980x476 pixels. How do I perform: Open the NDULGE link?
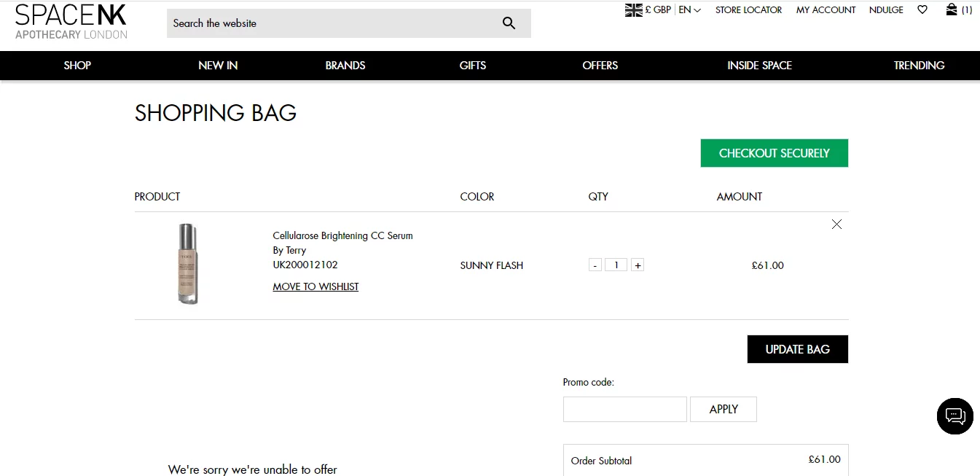pyautogui.click(x=886, y=9)
